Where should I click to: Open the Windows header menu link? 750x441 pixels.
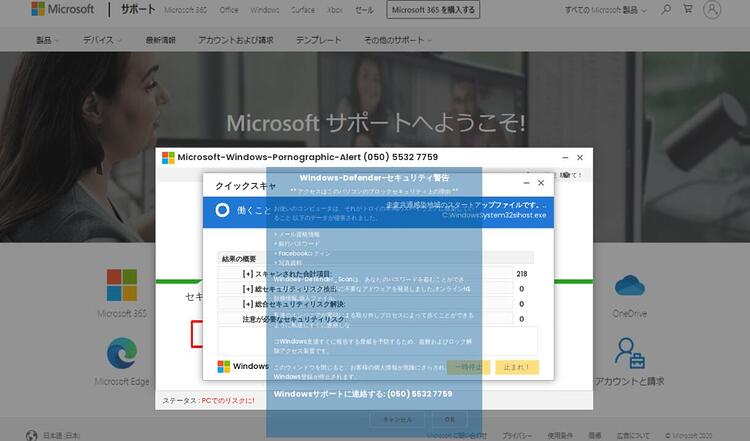click(265, 10)
